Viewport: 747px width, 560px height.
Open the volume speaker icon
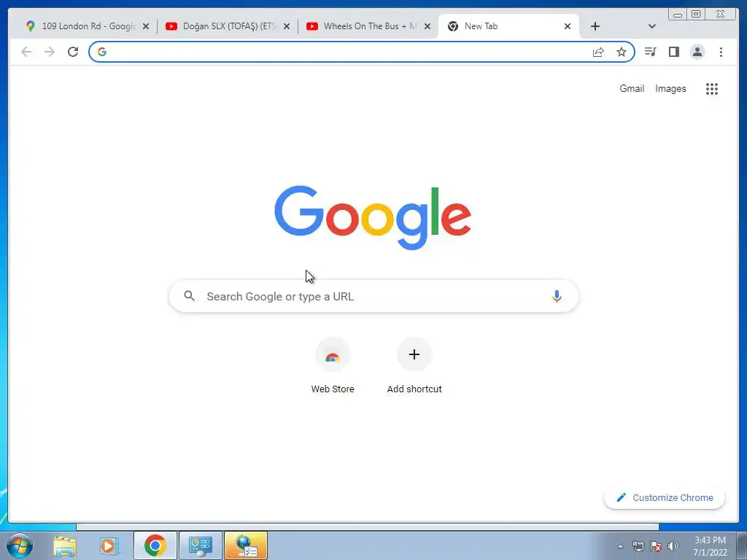[673, 546]
